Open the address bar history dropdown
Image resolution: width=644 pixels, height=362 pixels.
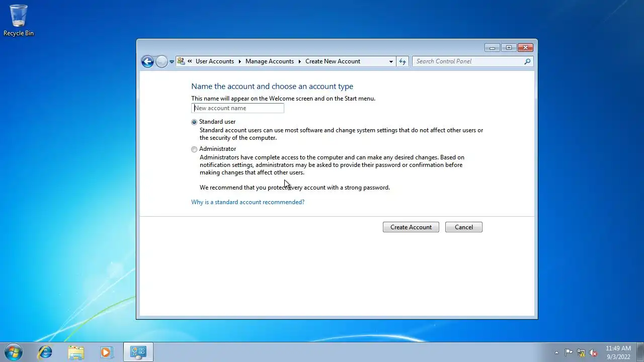[391, 61]
